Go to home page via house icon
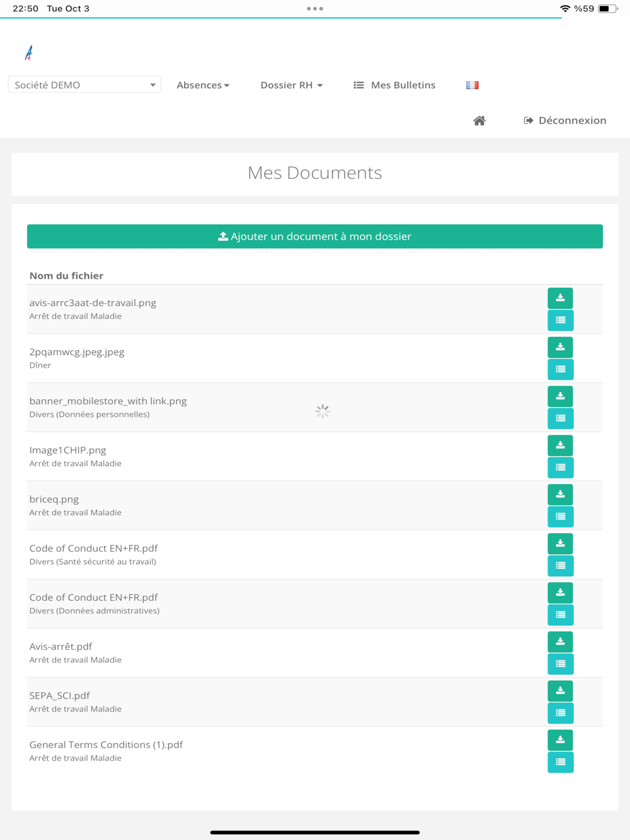The height and width of the screenshot is (840, 630). [x=479, y=120]
